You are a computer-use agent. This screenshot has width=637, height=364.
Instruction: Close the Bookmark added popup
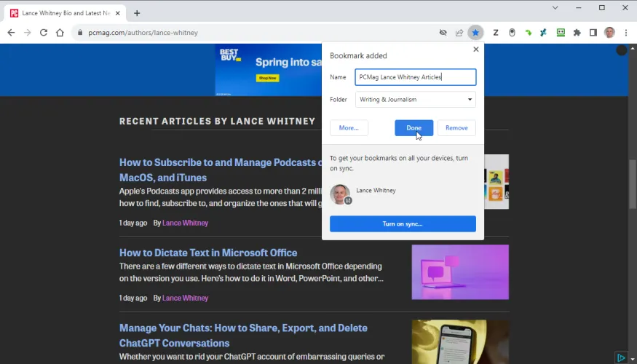point(476,50)
